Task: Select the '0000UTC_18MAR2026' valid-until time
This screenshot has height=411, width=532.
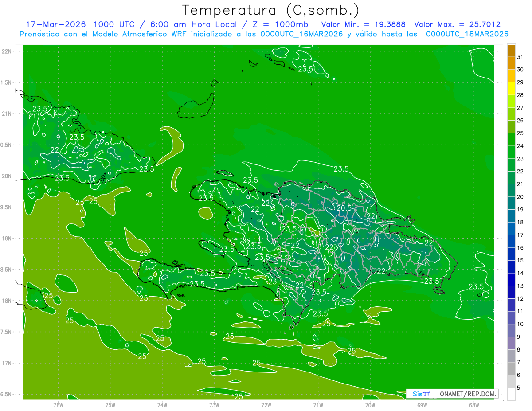Action: point(467,34)
